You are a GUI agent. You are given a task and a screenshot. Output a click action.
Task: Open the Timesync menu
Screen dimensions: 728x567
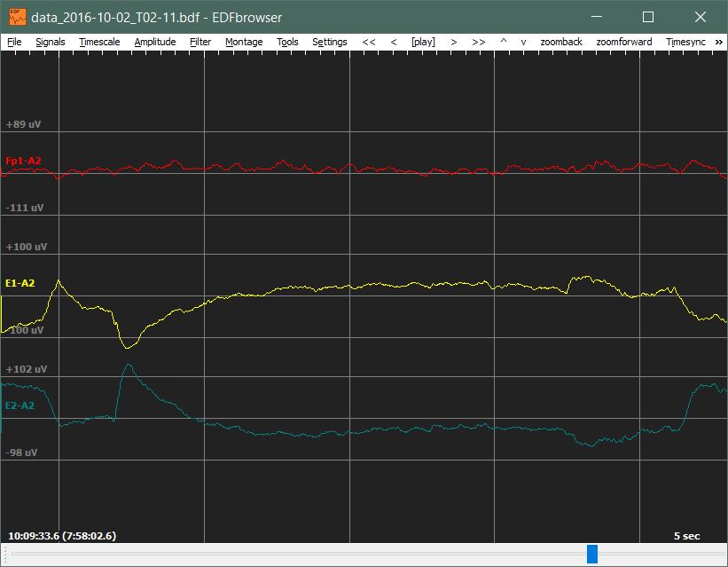tap(685, 42)
